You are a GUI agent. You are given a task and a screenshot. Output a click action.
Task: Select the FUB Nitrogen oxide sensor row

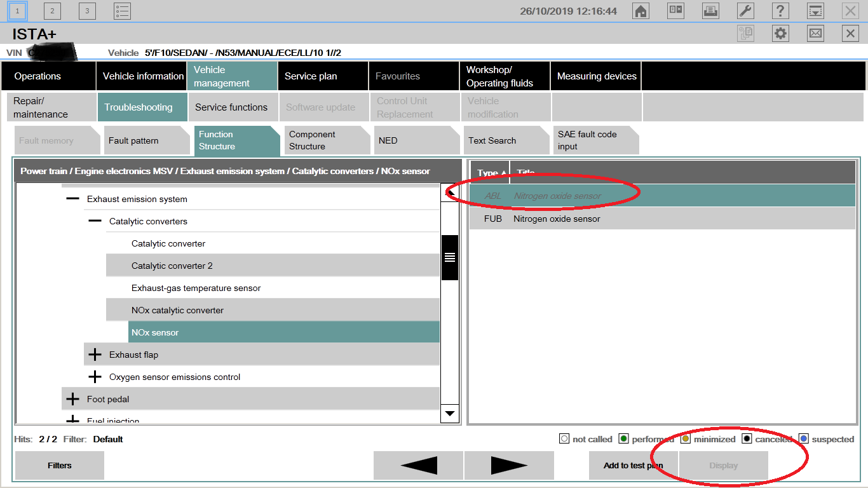tap(661, 219)
